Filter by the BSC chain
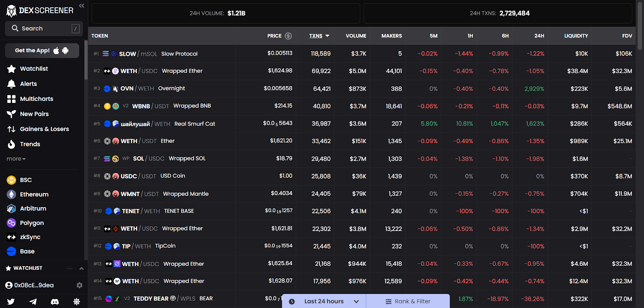644x308 pixels. (19, 180)
